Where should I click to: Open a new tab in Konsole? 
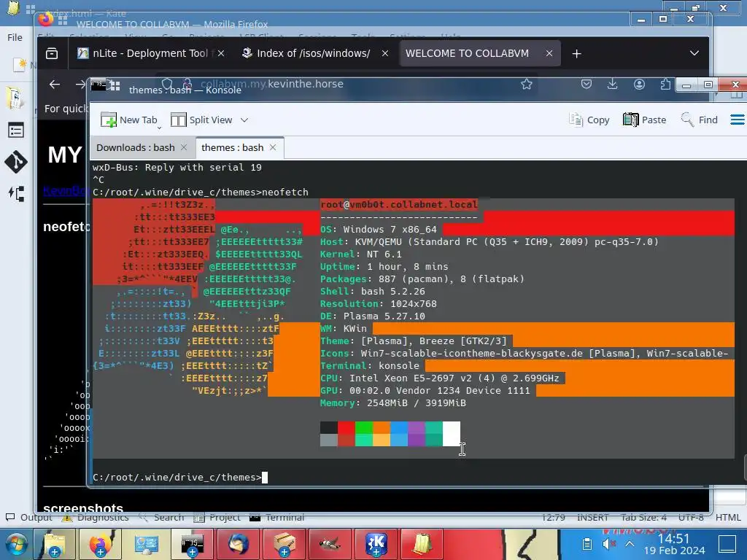click(x=128, y=120)
